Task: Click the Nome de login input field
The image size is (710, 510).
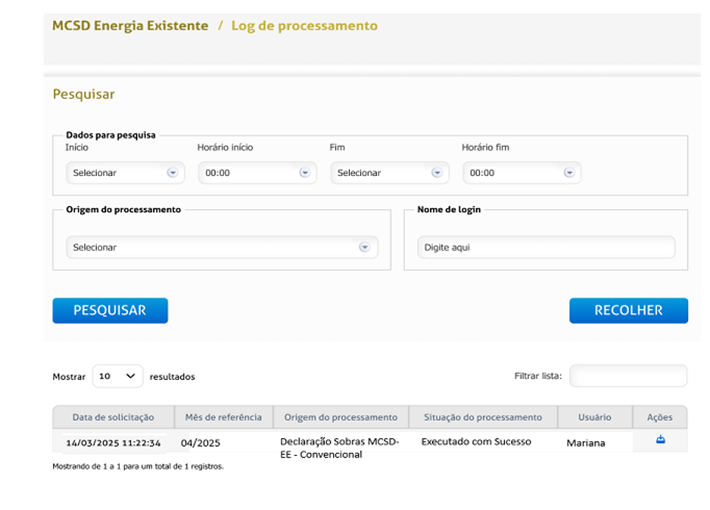Action: coord(546,247)
